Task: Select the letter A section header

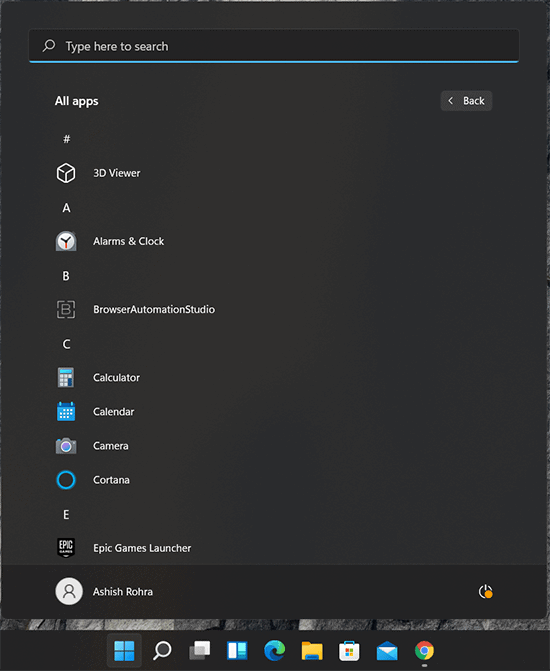Action: click(66, 208)
